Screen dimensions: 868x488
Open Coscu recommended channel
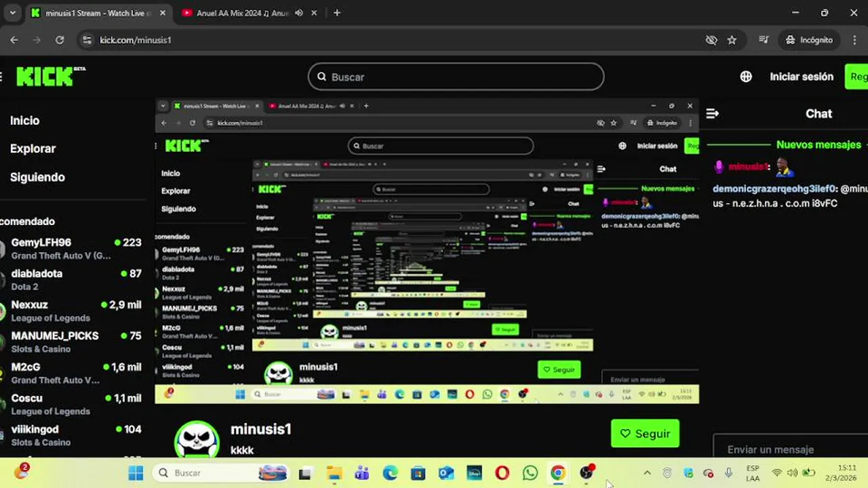71,404
